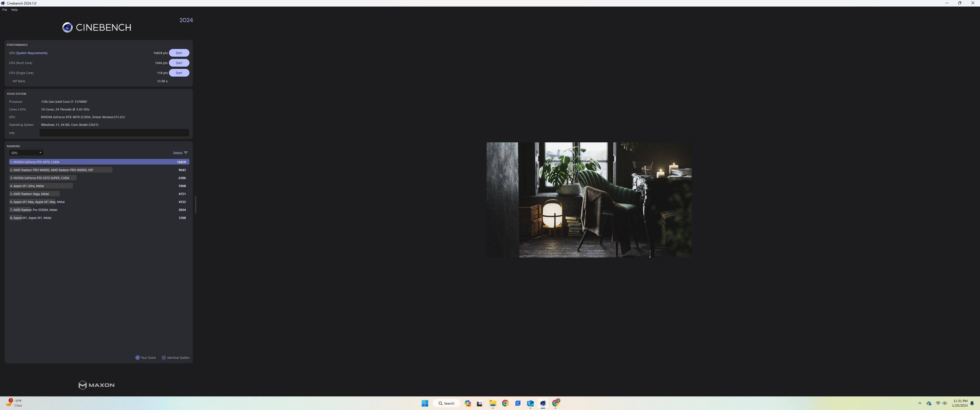Image resolution: width=980 pixels, height=410 pixels.
Task: Expand the hidden system tray icons chevron
Action: (920, 403)
